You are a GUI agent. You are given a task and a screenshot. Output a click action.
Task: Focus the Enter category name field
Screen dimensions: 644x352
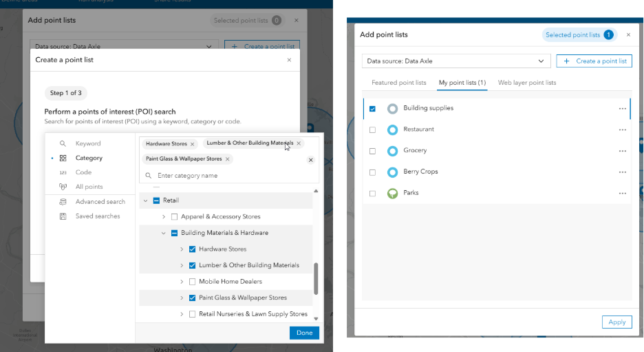click(229, 176)
